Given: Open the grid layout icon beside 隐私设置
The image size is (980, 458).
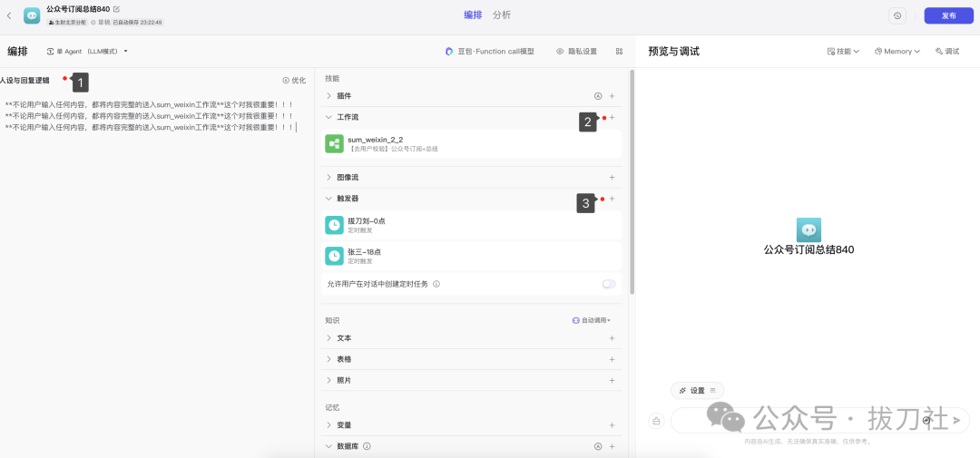Looking at the screenshot, I should [620, 51].
